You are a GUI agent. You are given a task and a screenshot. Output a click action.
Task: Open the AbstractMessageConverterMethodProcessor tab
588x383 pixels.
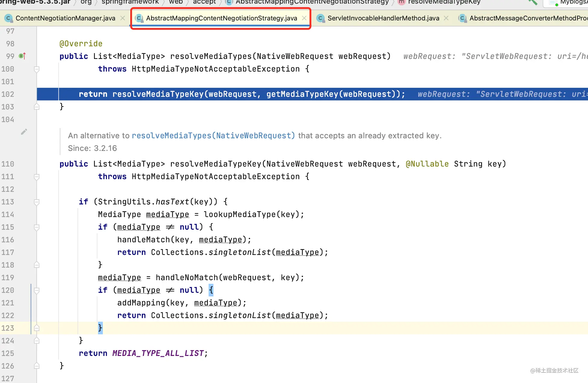pyautogui.click(x=528, y=18)
